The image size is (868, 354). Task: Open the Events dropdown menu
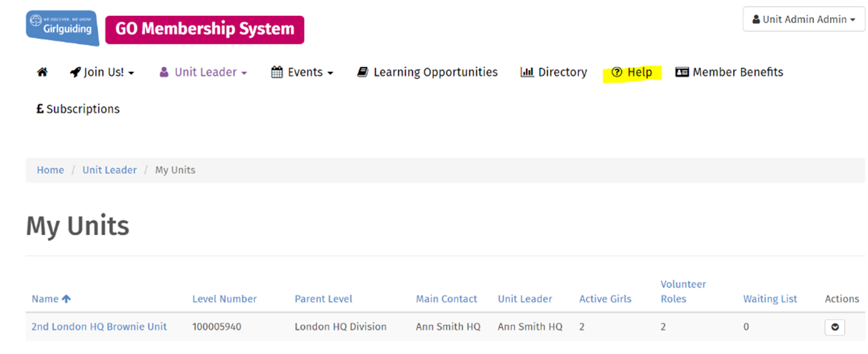(302, 72)
